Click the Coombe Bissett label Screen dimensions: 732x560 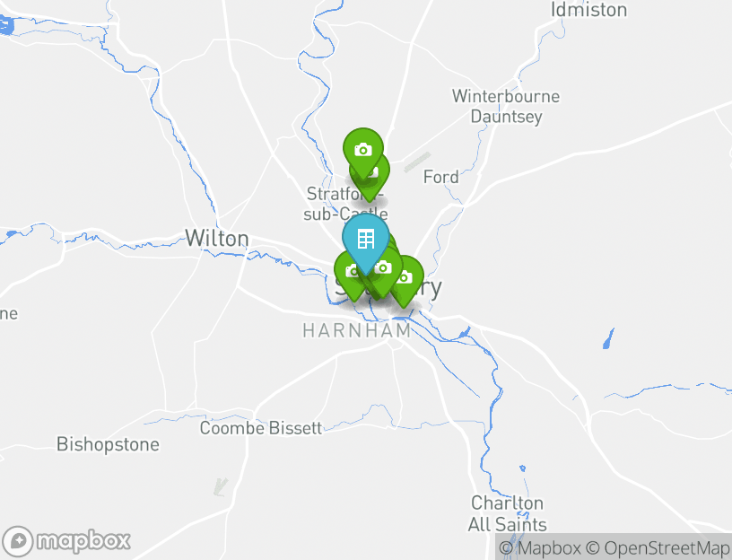(x=261, y=428)
